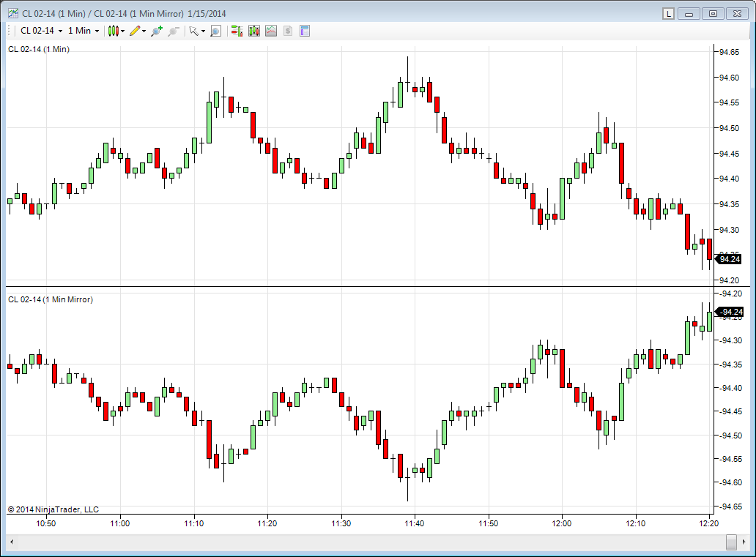Viewport: 756px width, 557px height.
Task: Click the zoom out magnifier icon
Action: (172, 31)
